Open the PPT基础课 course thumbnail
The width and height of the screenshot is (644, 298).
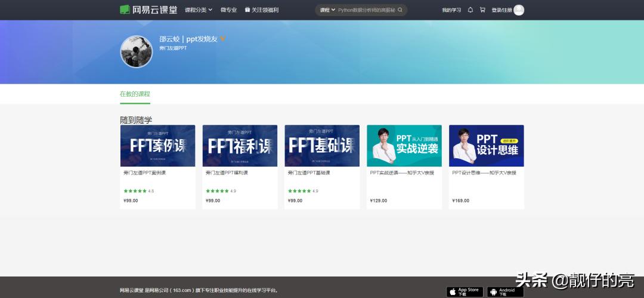322,146
